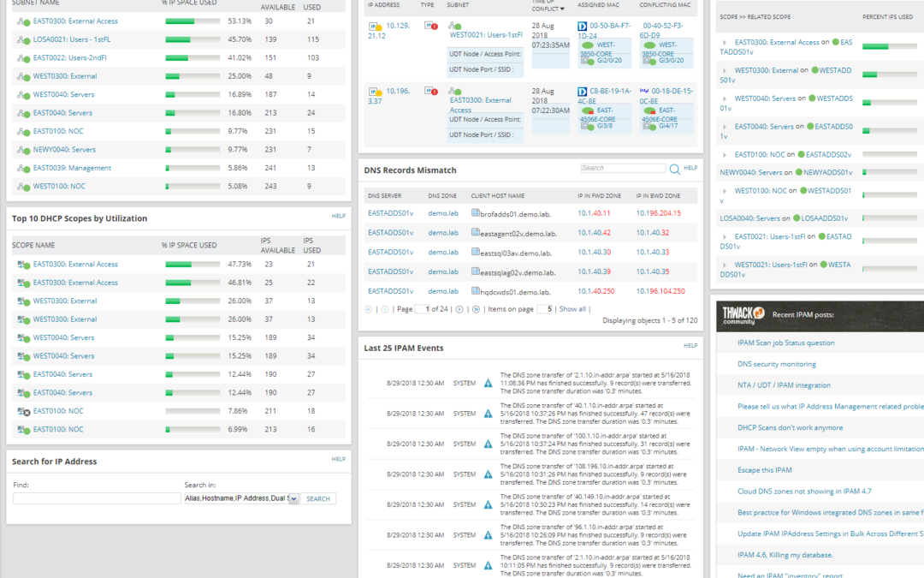Open post 'IPAM Scan job Status question'
The height and width of the screenshot is (578, 924).
(x=785, y=343)
